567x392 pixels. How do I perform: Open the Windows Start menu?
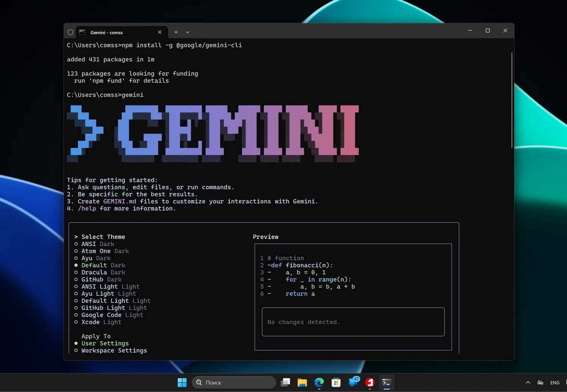click(x=182, y=383)
